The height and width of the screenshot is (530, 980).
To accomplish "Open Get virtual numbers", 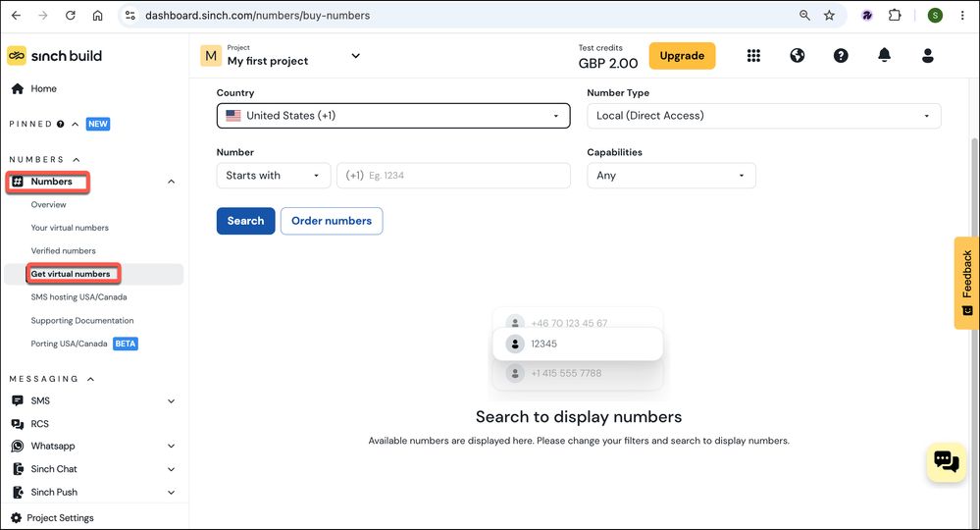I will coord(71,274).
